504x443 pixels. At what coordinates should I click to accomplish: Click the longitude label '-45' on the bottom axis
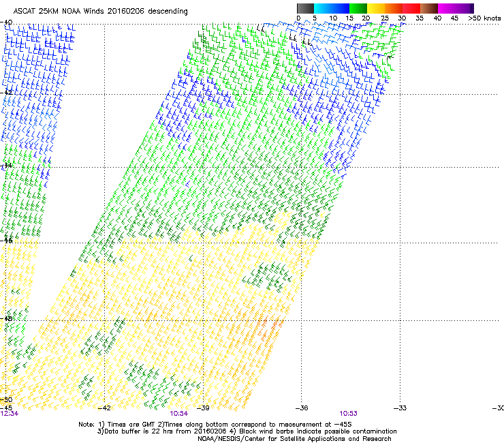6,408
